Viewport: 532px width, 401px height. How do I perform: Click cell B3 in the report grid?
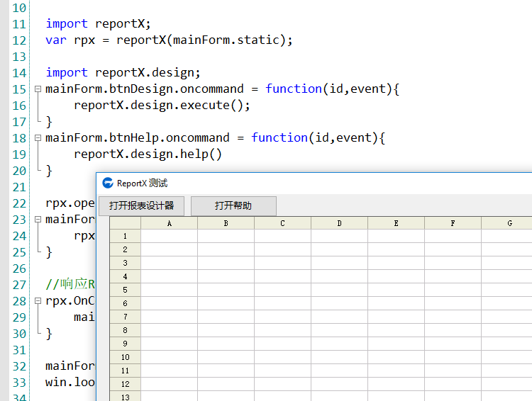pyautogui.click(x=226, y=264)
